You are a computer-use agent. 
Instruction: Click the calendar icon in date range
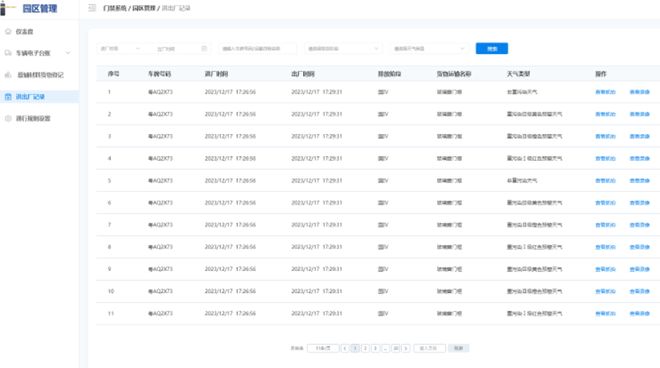coord(204,48)
